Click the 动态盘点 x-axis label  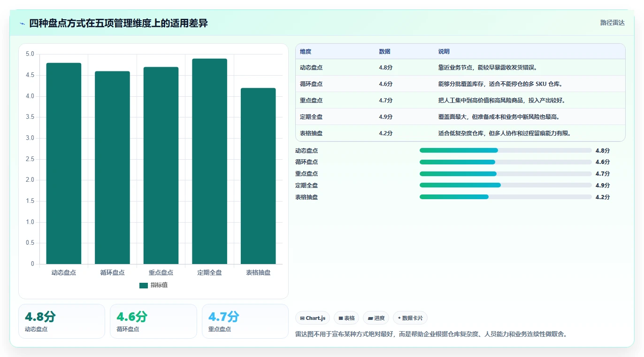(x=64, y=272)
